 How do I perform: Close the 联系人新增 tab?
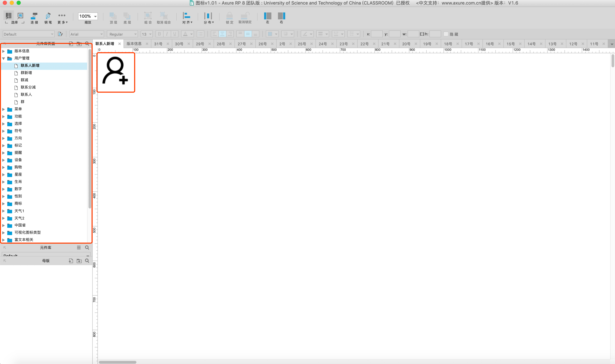pos(119,44)
